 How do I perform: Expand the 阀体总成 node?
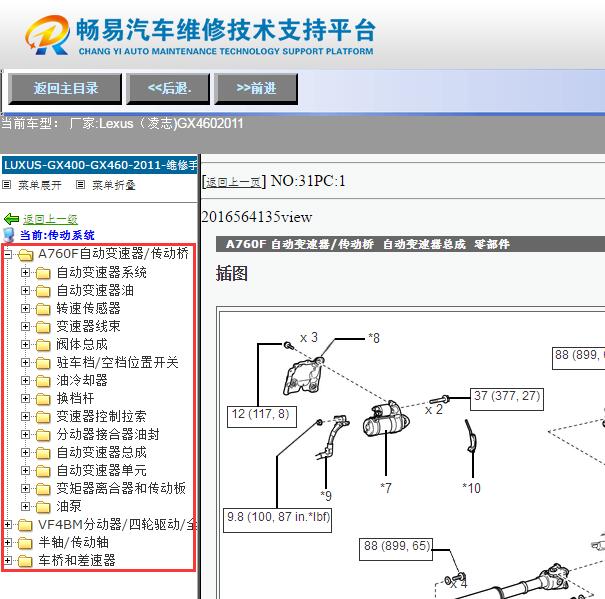[x=25, y=344]
